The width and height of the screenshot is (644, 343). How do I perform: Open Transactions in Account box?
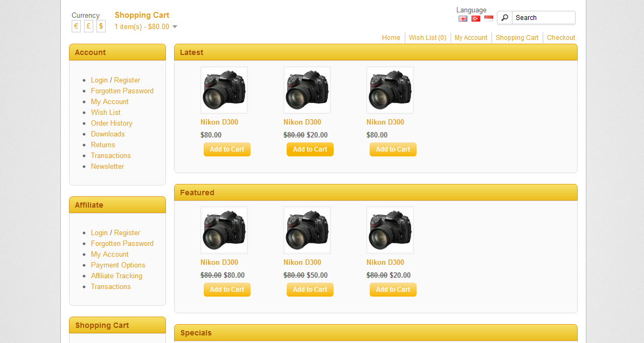point(110,155)
